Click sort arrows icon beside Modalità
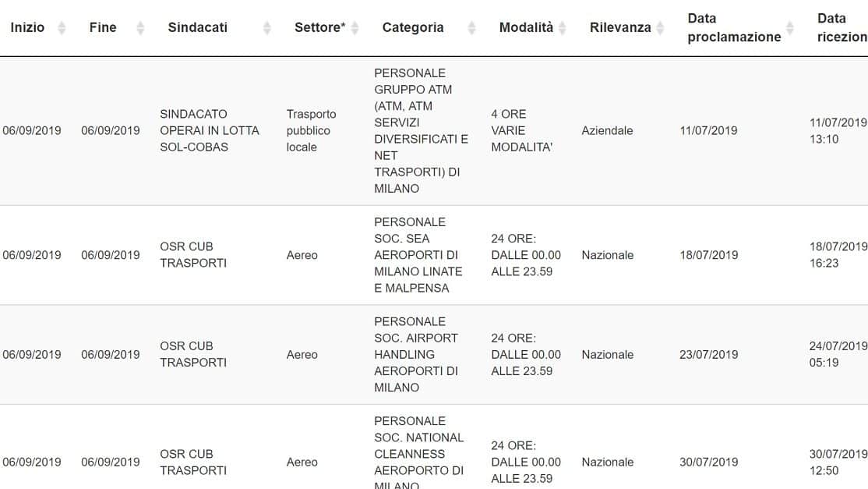 563,28
